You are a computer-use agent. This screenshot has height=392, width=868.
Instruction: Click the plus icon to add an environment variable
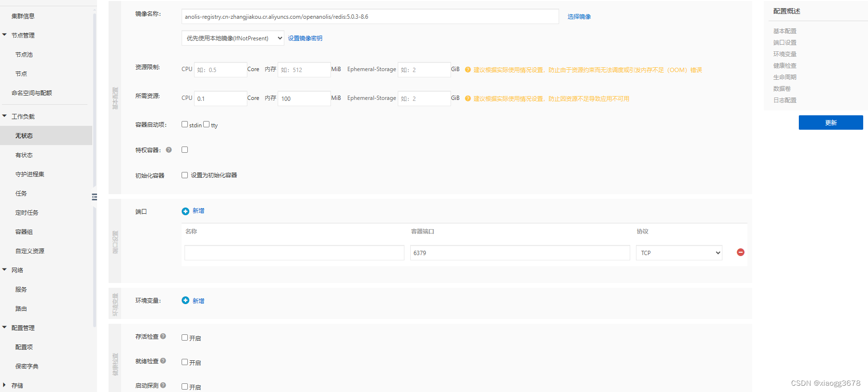pyautogui.click(x=185, y=300)
